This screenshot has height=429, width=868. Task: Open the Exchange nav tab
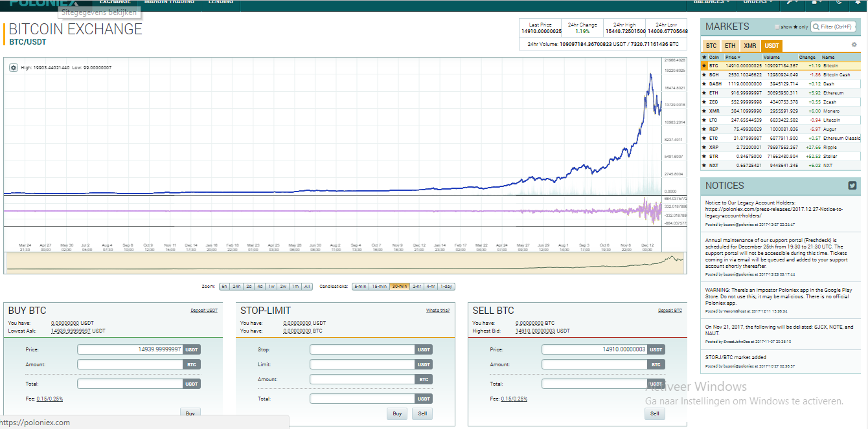115,2
